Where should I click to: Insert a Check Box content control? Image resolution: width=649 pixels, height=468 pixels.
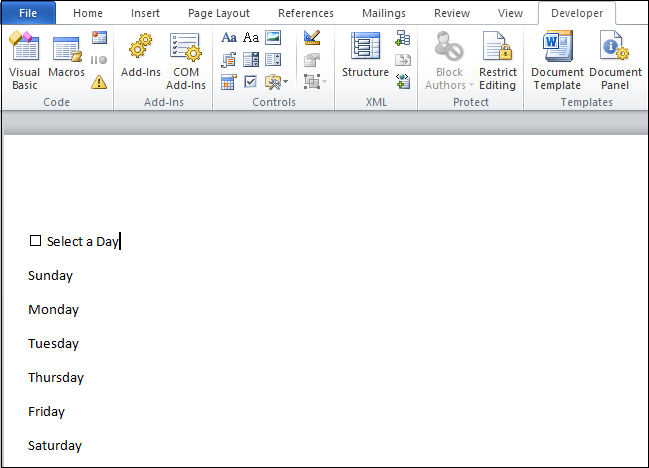pyautogui.click(x=250, y=82)
